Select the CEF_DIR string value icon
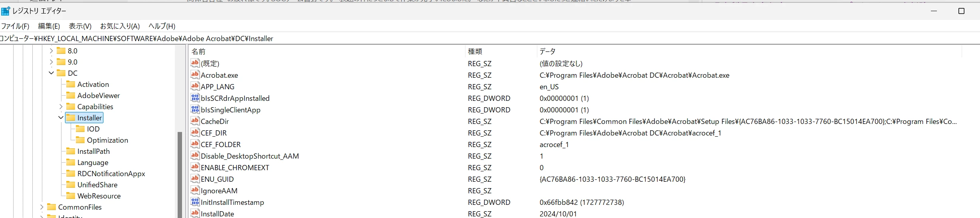The image size is (980, 218). (x=195, y=132)
